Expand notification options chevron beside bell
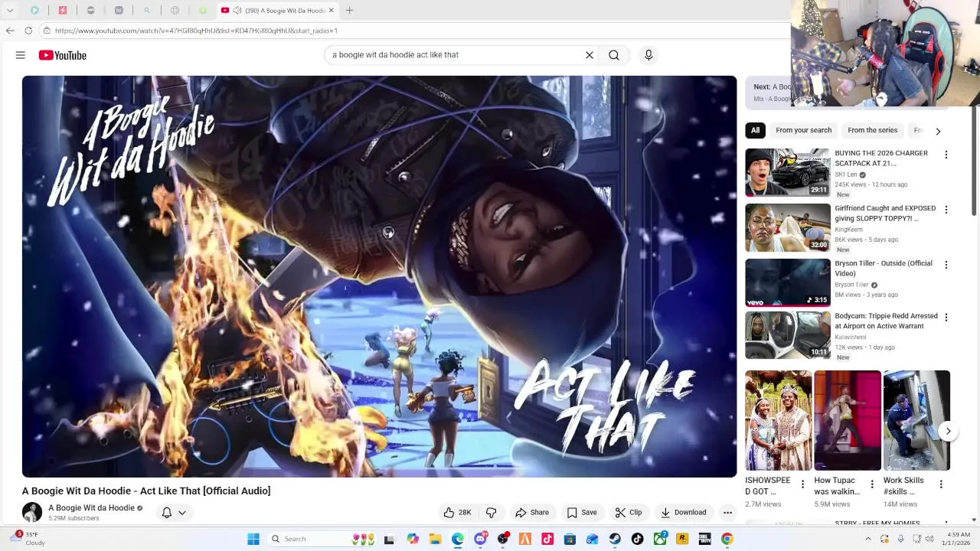Screen dimensions: 980x551 click(x=182, y=513)
